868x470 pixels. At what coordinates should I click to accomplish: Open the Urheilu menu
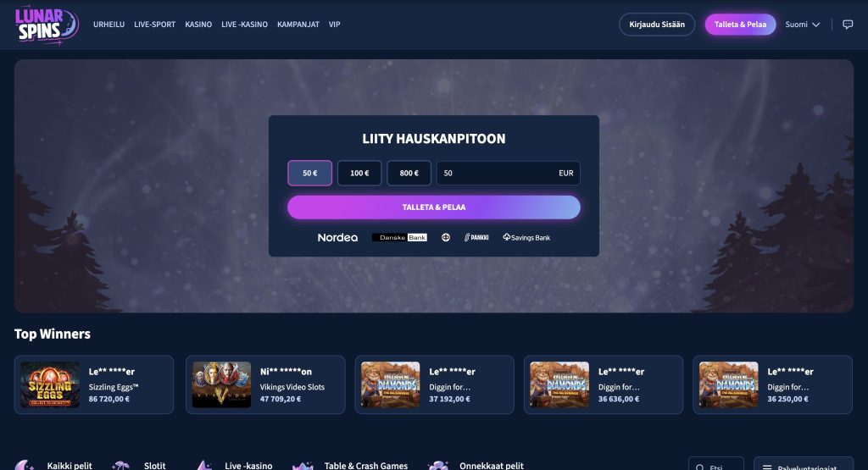click(108, 25)
